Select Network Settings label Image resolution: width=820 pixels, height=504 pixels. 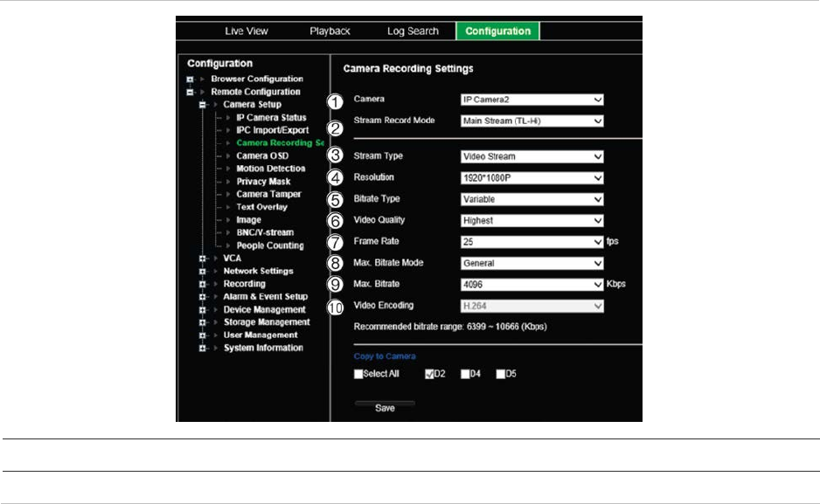point(259,271)
